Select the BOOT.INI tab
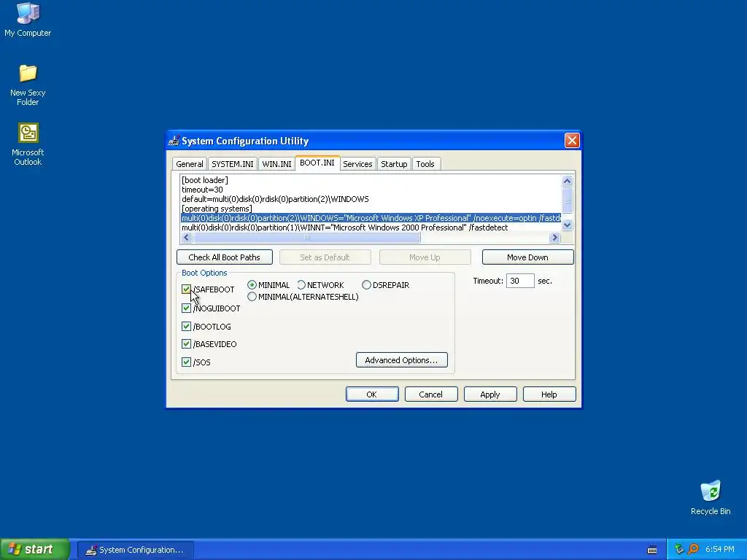The width and height of the screenshot is (747, 560). pyautogui.click(x=317, y=163)
